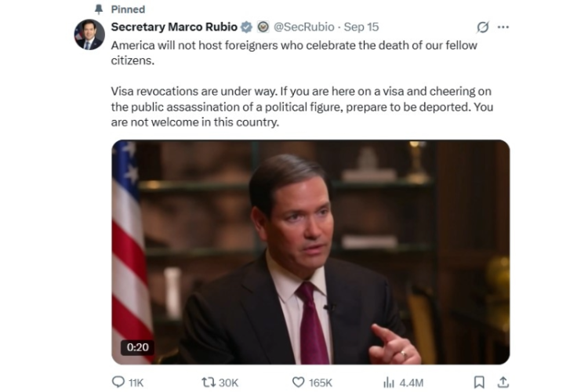View post analytics showing 4.4M views
The height and width of the screenshot is (392, 588).
389,382
